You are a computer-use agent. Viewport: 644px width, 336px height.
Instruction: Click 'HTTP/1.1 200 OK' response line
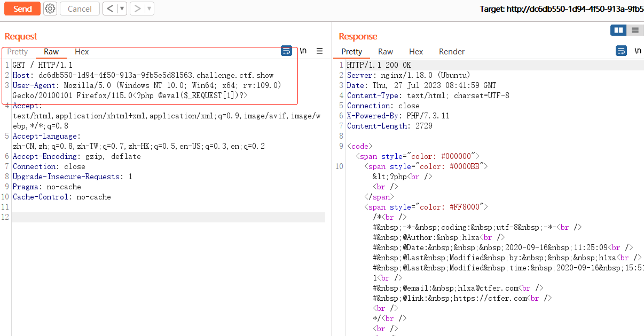point(379,65)
